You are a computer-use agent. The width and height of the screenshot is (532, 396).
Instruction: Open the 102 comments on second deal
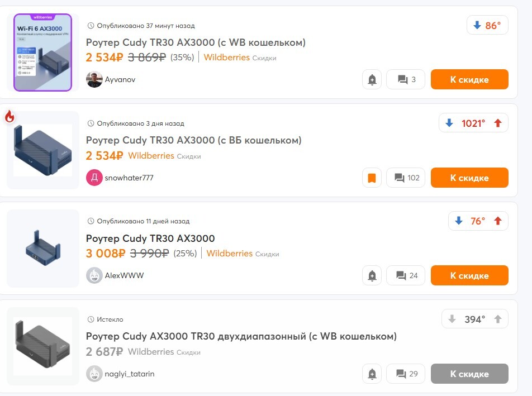[406, 178]
